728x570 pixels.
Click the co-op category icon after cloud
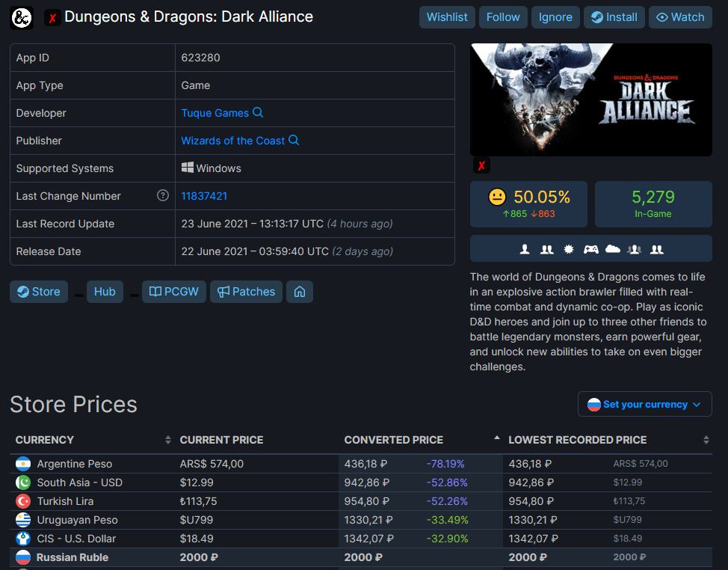coord(635,249)
